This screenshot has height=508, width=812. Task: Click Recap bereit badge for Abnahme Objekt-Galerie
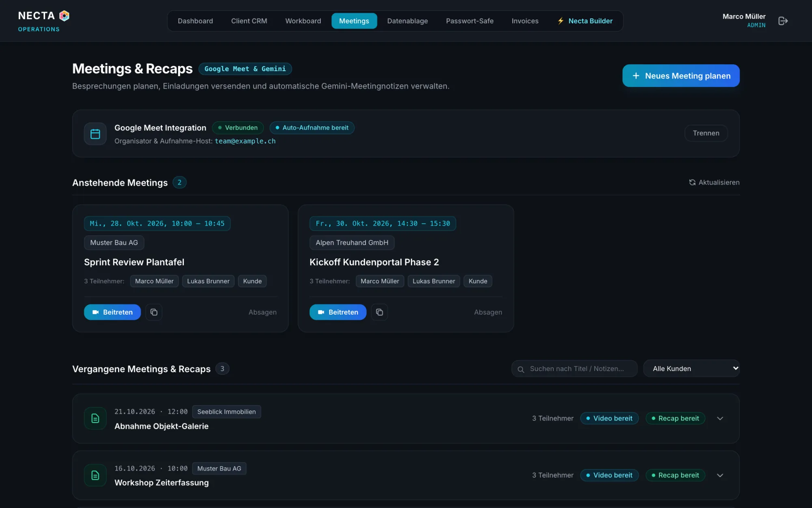(675, 418)
